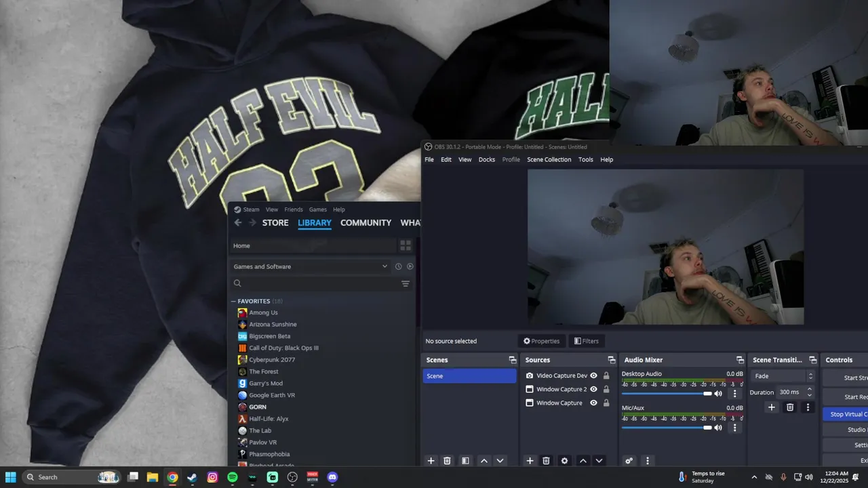
Task: Add a scene transition with plus icon
Action: pyautogui.click(x=771, y=407)
